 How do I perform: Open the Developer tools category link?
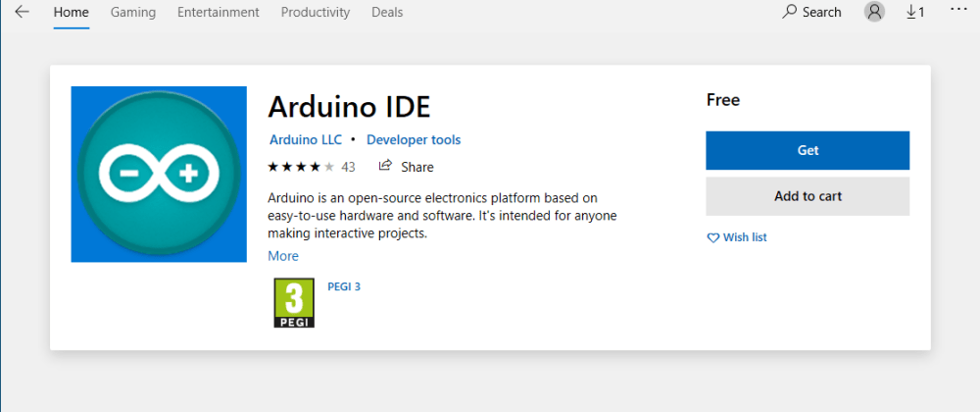point(414,139)
